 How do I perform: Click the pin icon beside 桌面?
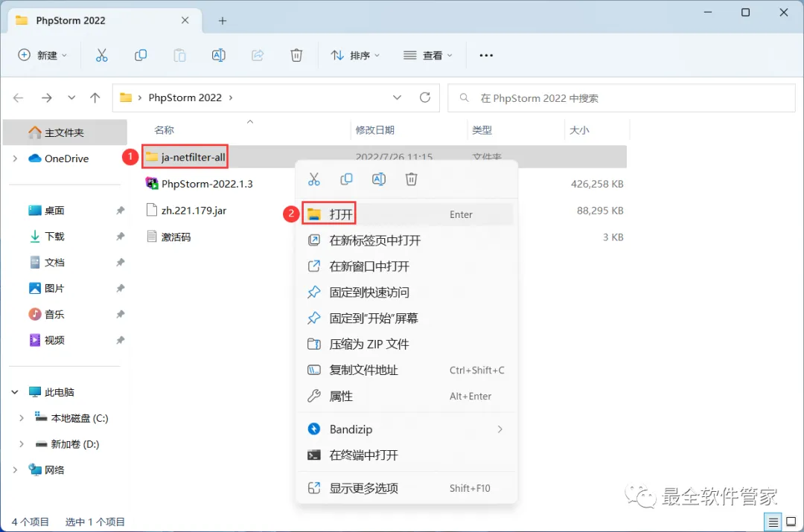120,211
